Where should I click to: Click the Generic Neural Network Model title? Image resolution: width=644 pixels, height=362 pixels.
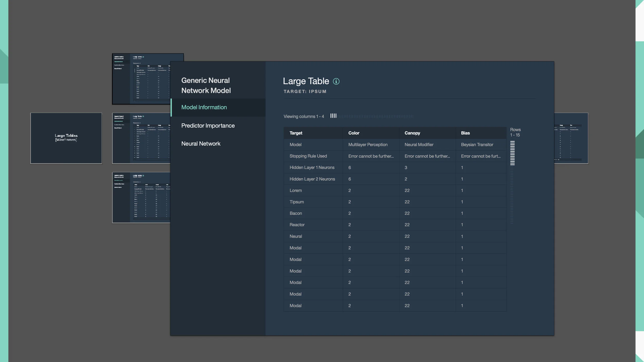[206, 85]
